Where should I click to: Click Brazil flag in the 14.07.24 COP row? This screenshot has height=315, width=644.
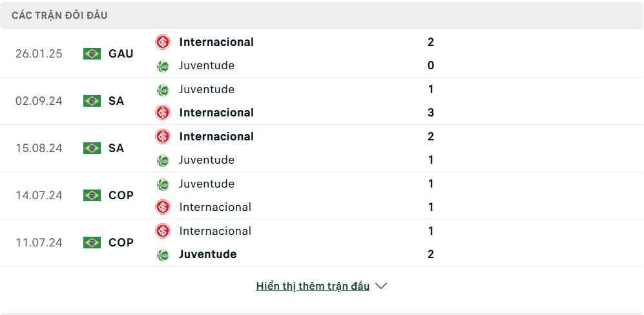coord(92,195)
